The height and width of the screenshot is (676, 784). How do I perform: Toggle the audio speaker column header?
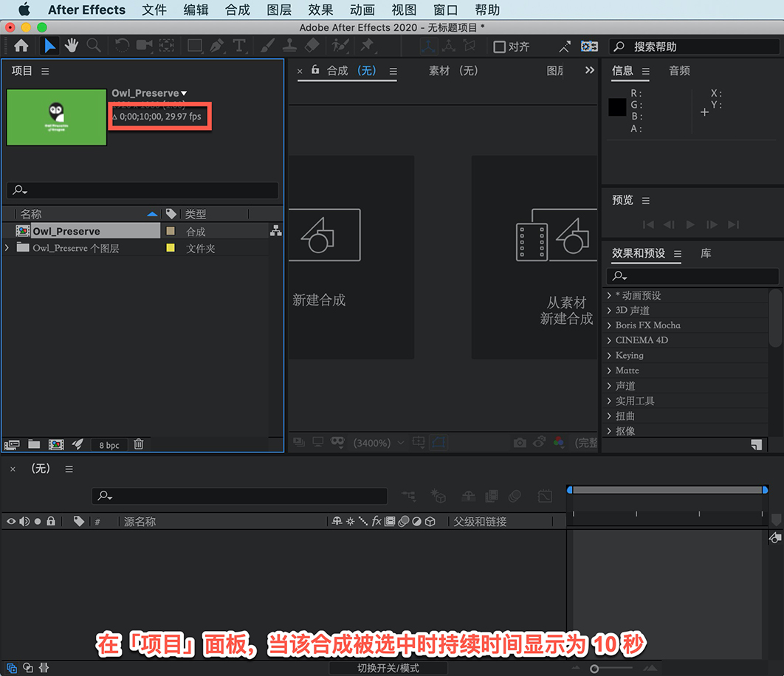click(x=24, y=522)
